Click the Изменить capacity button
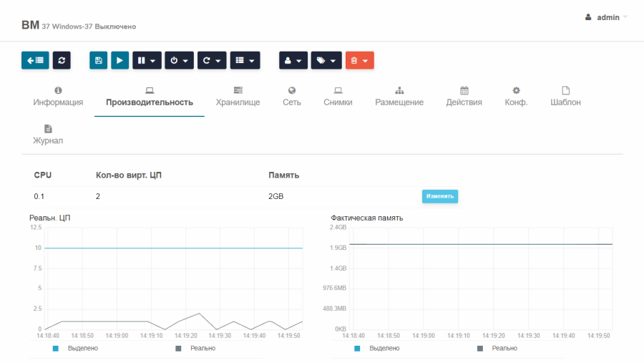The height and width of the screenshot is (363, 644). pos(440,196)
